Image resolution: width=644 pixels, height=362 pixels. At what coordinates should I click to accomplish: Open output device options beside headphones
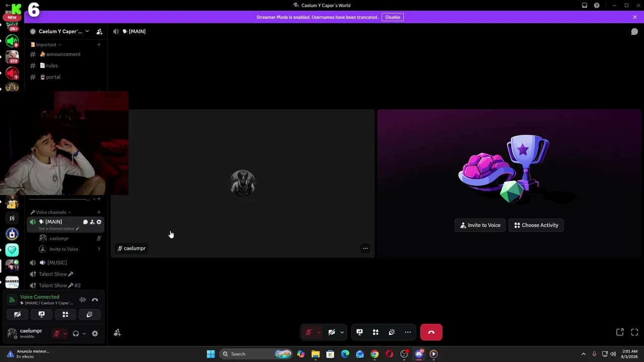[84, 333]
